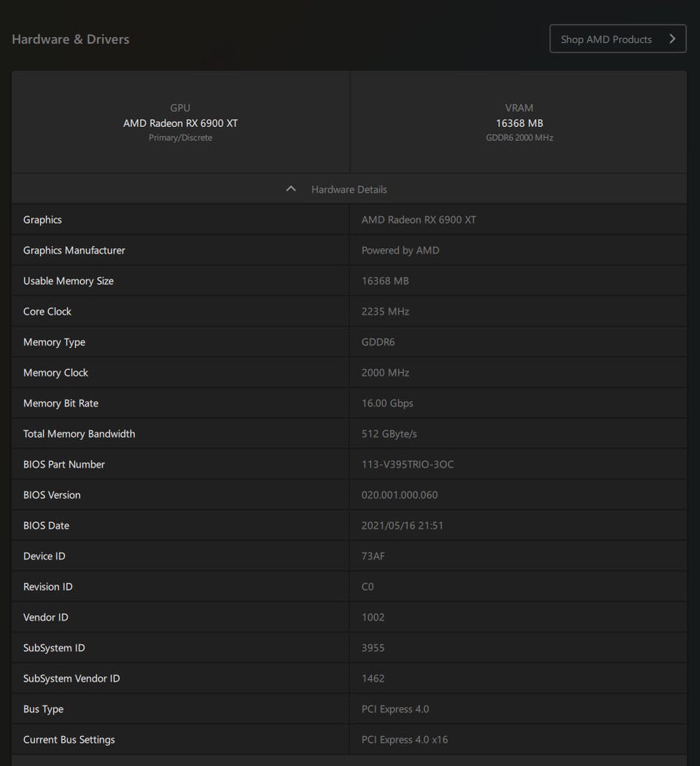Select the Graphics row label
700x766 pixels.
pyautogui.click(x=42, y=220)
